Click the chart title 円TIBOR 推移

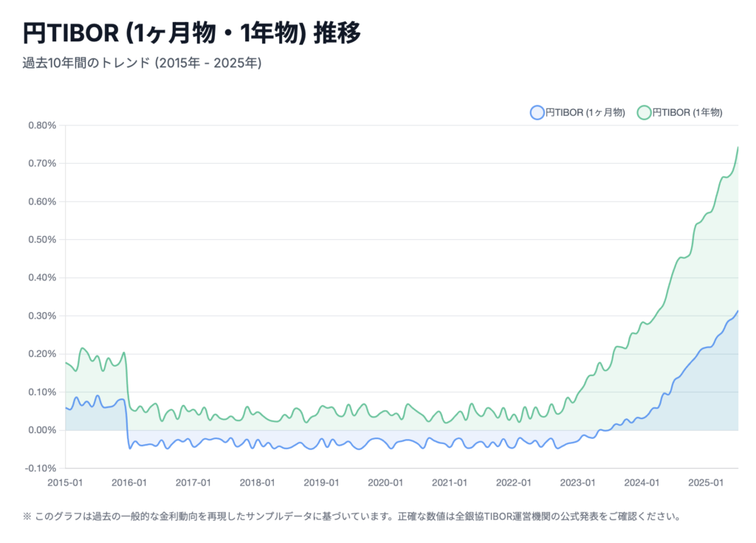(191, 34)
